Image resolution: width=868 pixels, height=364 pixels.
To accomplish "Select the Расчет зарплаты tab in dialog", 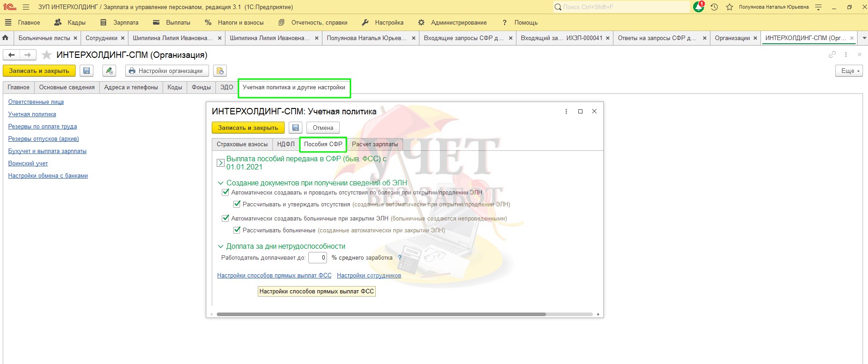I will click(375, 144).
